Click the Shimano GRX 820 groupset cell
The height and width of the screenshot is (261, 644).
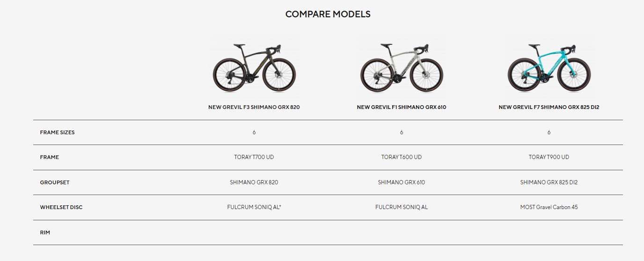(254, 182)
